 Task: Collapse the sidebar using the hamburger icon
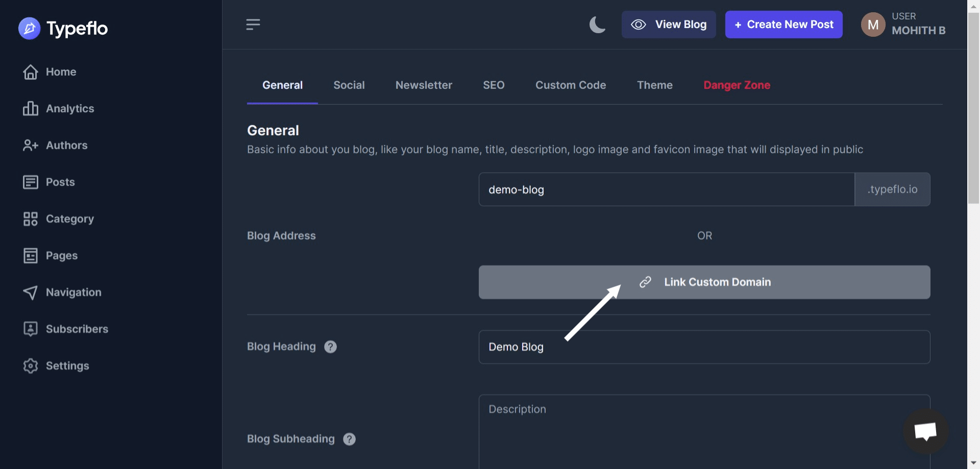pos(253,24)
